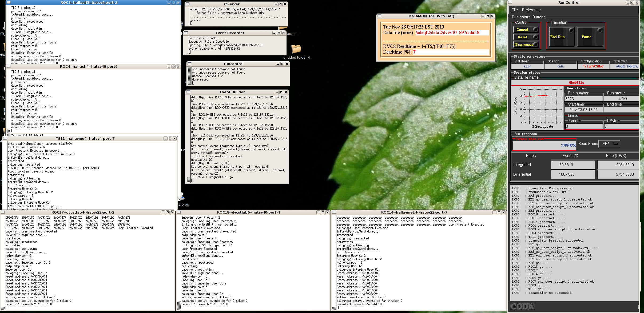Click the Integrated Events/S value 80.8319

[573, 165]
